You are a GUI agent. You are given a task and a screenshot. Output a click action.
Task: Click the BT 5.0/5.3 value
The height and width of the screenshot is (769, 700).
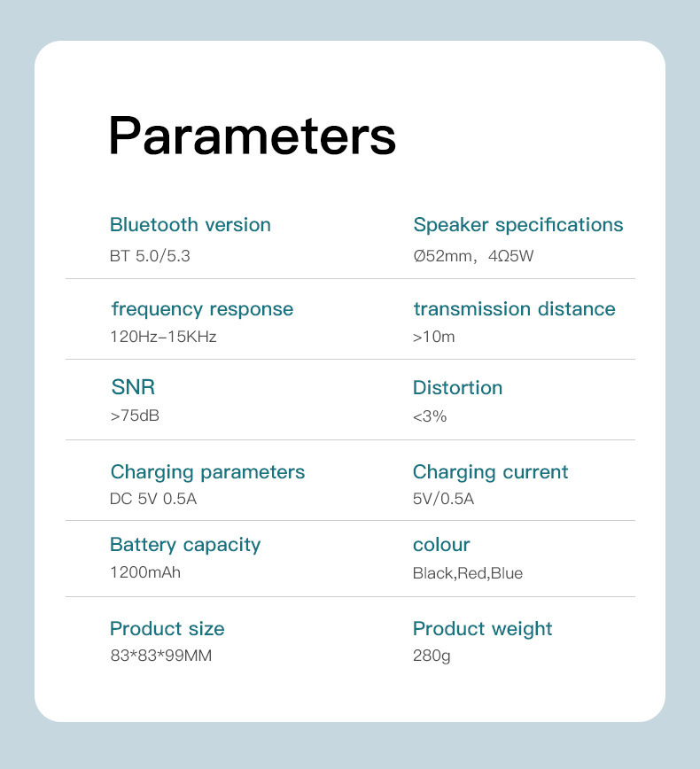pos(150,257)
